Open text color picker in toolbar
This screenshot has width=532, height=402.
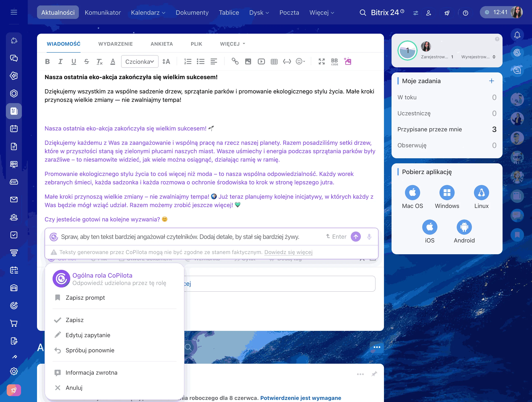click(112, 62)
